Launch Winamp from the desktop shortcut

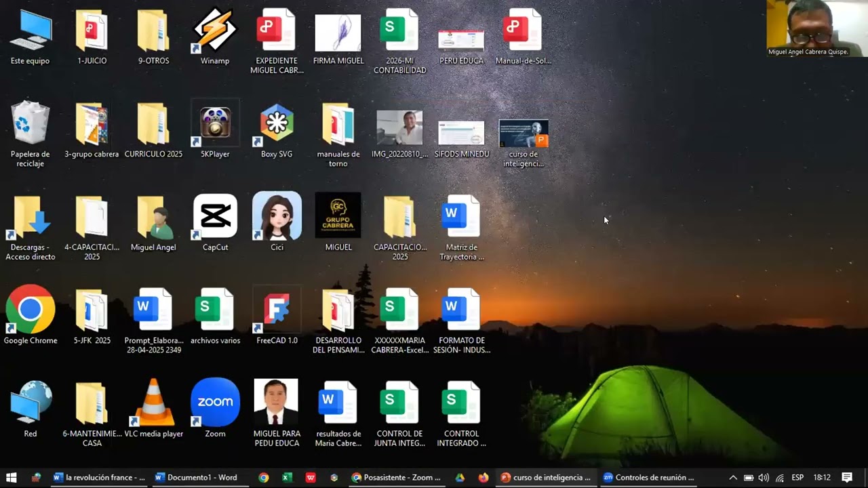pos(215,37)
